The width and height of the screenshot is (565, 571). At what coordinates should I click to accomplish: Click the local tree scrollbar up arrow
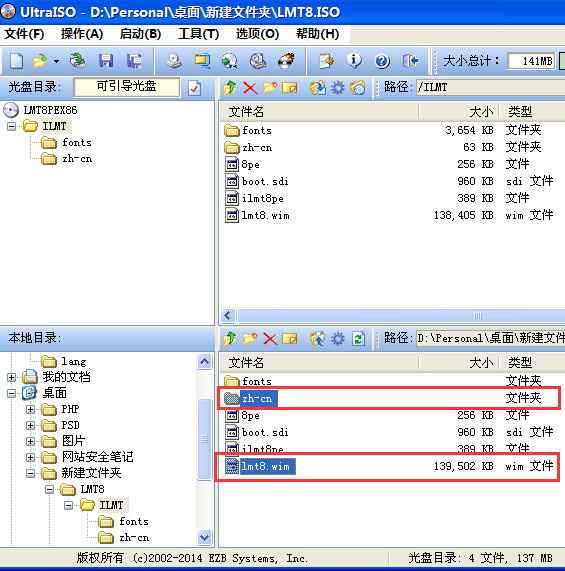pyautogui.click(x=205, y=362)
